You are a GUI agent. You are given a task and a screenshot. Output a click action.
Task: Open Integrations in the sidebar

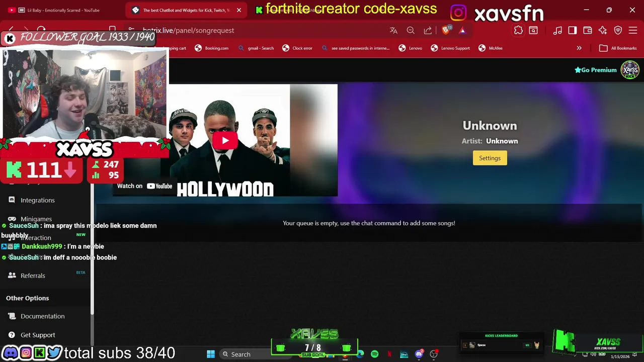point(38,200)
